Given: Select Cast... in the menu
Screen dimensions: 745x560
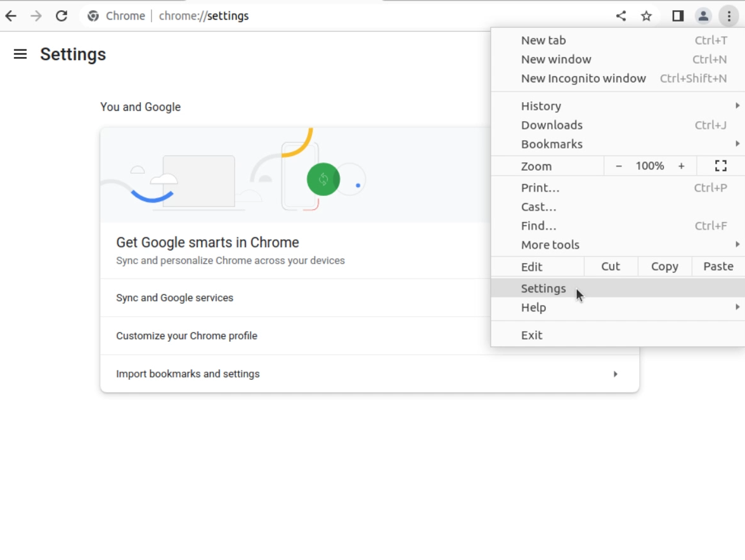Looking at the screenshot, I should 618,207.
